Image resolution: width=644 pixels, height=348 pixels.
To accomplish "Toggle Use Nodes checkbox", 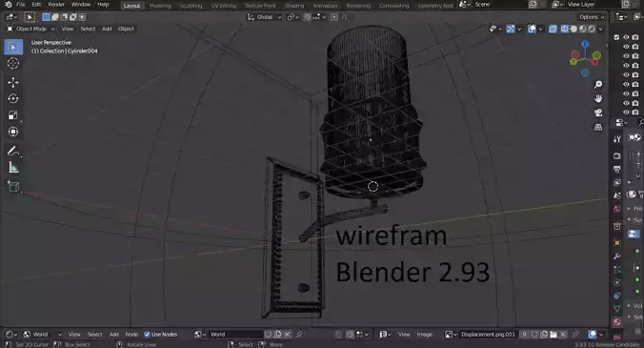I will 147,335.
